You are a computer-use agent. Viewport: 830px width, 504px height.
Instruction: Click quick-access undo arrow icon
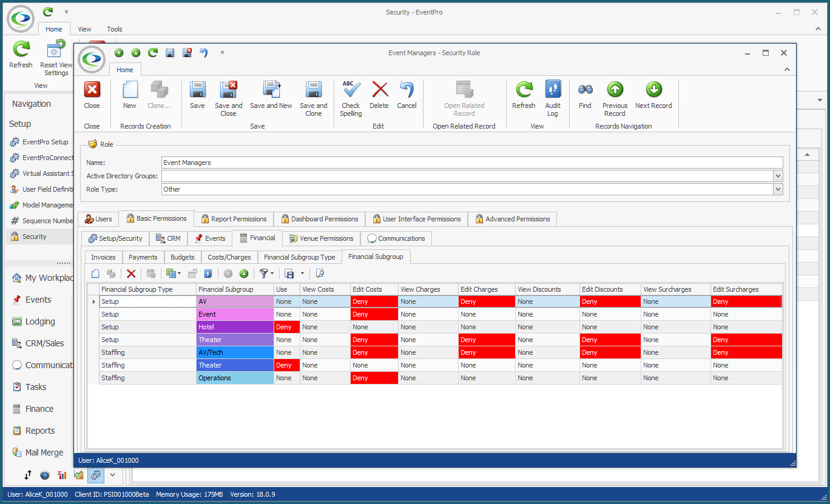click(204, 53)
